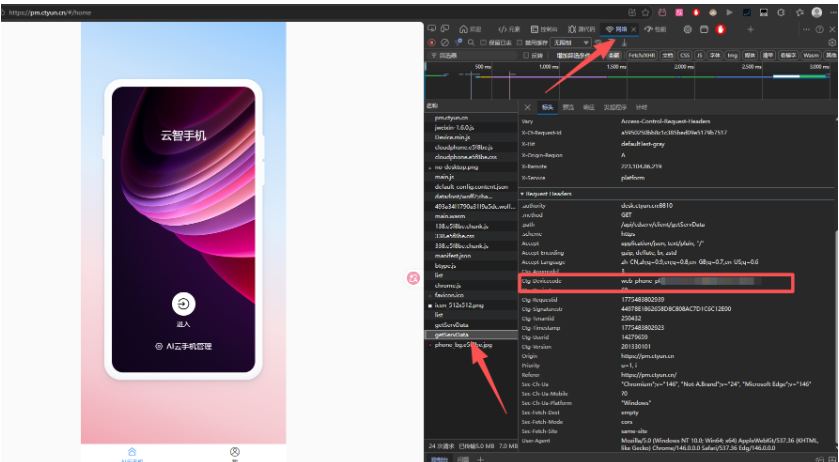Open the 无限制 throttling dropdown

pyautogui.click(x=570, y=42)
